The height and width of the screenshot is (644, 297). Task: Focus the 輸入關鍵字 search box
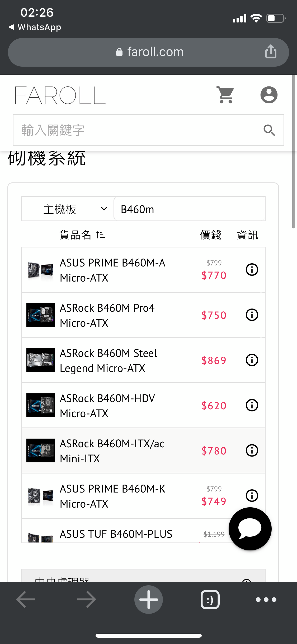tap(137, 130)
